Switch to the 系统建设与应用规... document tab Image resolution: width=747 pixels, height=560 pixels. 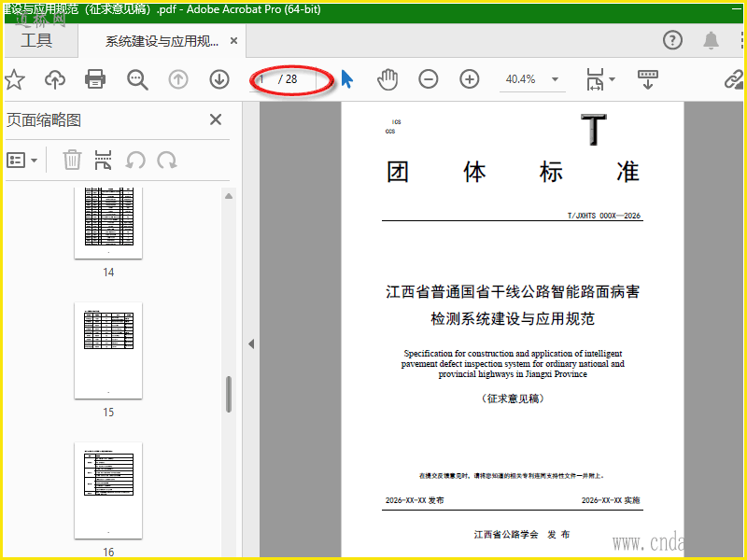[162, 41]
